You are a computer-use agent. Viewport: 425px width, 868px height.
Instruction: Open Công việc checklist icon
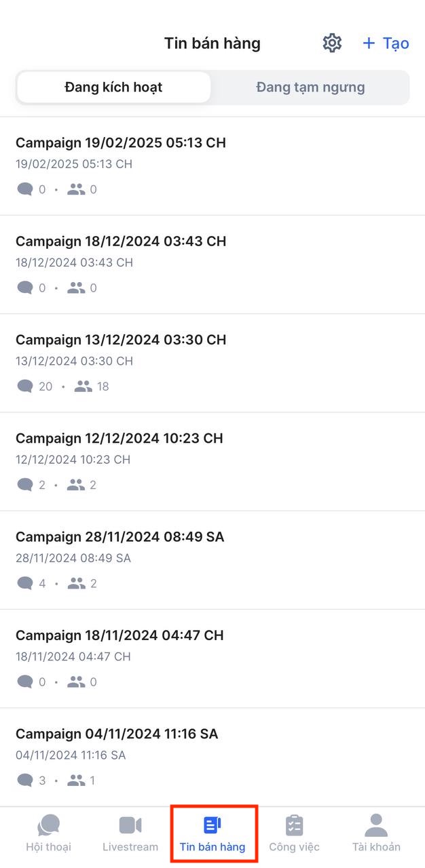click(294, 825)
